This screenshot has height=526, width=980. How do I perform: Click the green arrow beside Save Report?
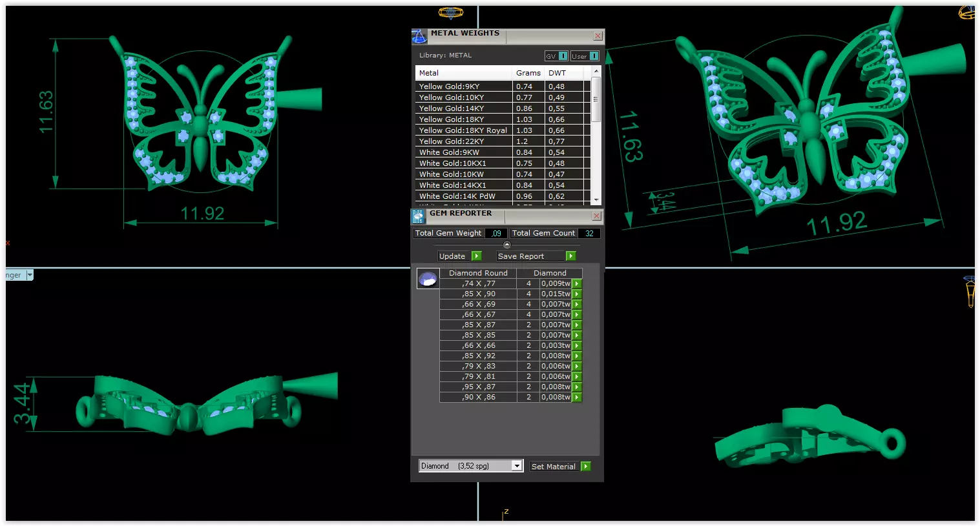[x=571, y=256]
